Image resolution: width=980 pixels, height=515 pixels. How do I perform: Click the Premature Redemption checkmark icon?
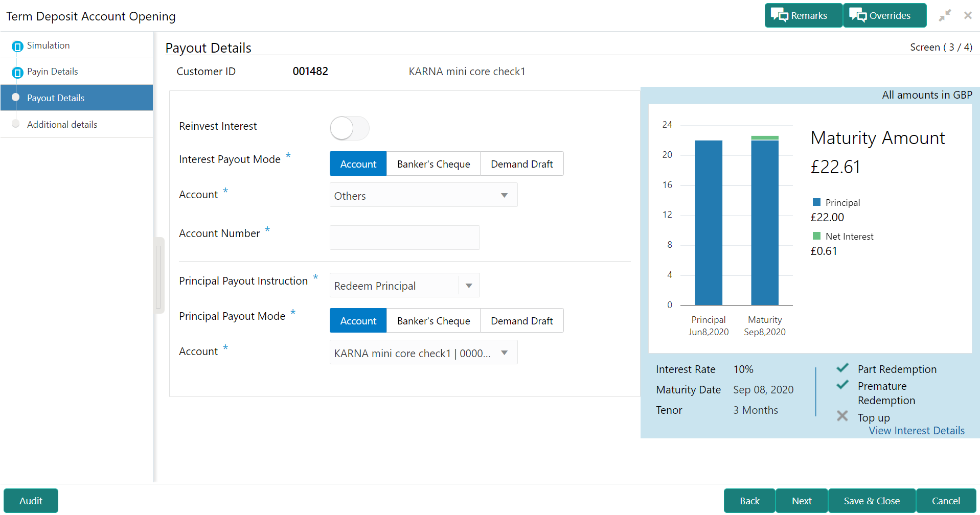tap(842, 385)
